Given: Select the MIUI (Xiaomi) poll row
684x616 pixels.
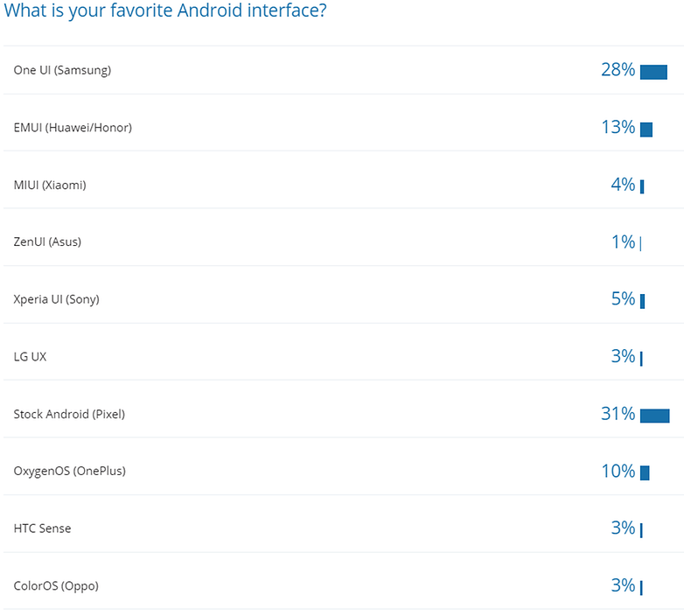Looking at the screenshot, I should coord(50,185).
